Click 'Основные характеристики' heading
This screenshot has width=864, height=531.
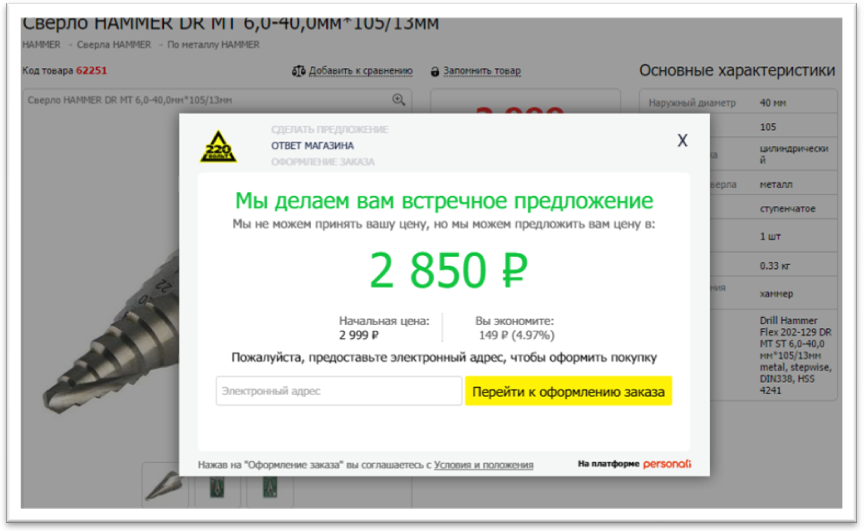coord(737,71)
